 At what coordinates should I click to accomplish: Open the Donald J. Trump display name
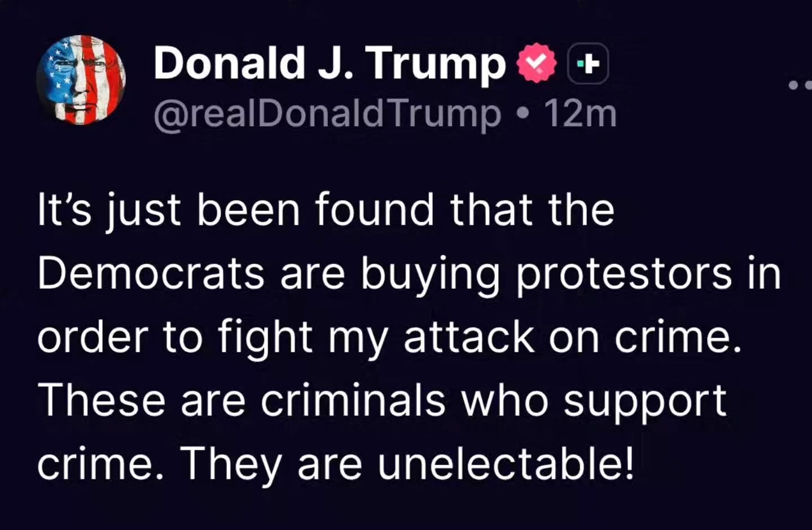pyautogui.click(x=330, y=64)
